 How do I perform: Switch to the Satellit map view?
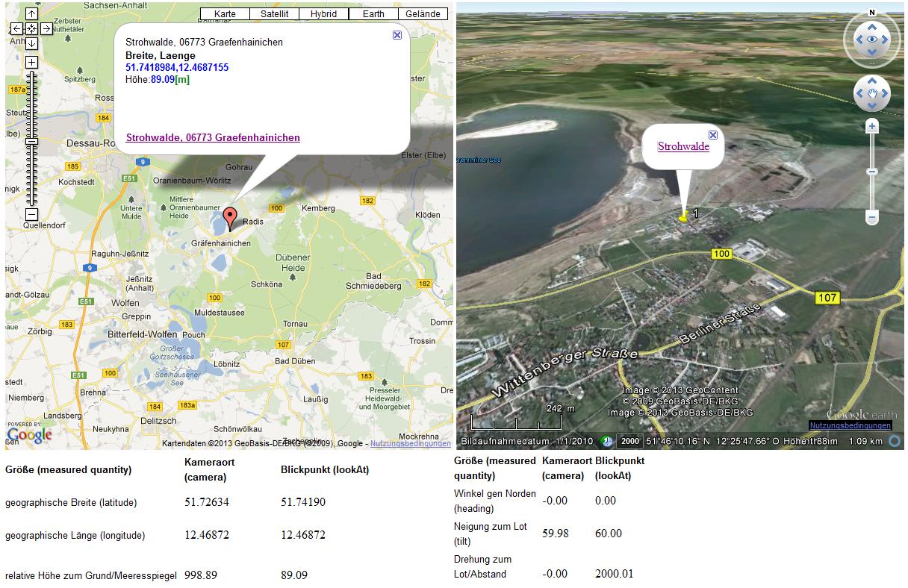pyautogui.click(x=274, y=14)
